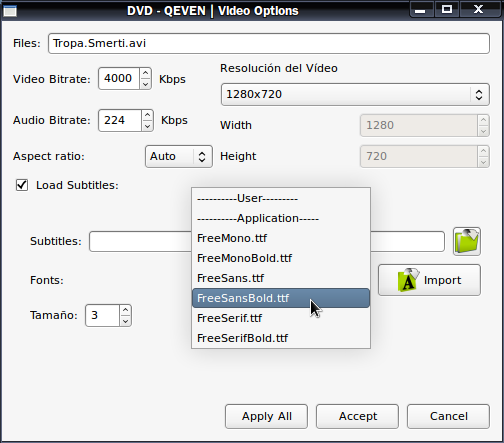
Task: Click the disabled Height 720 field
Action: point(419,156)
